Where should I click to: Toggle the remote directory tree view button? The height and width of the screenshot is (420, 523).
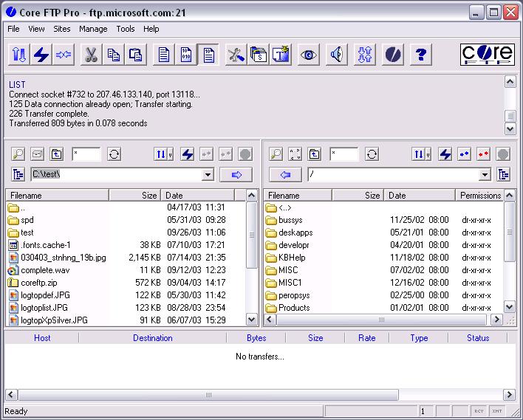(503, 174)
